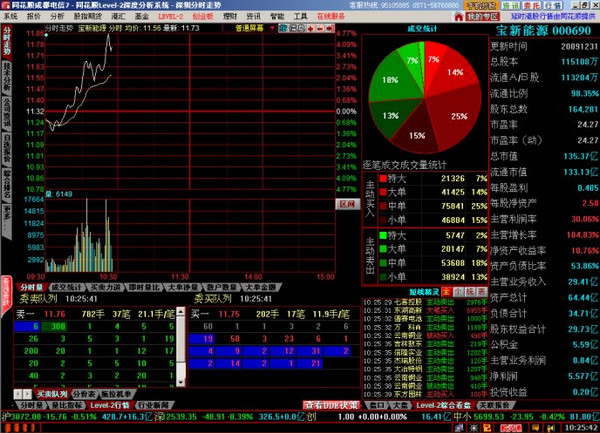
Task: Click the 区间 button beside the chart
Action: click(346, 203)
